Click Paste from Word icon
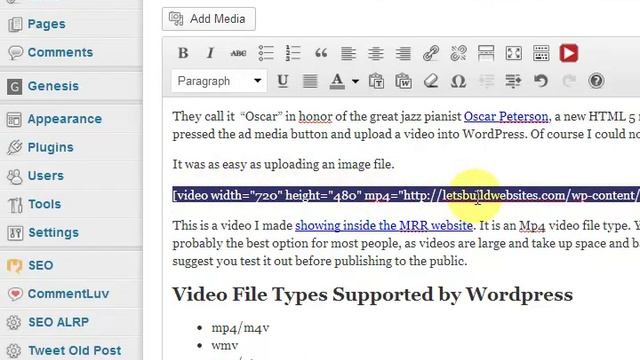This screenshot has height=360, width=640. pos(403,81)
